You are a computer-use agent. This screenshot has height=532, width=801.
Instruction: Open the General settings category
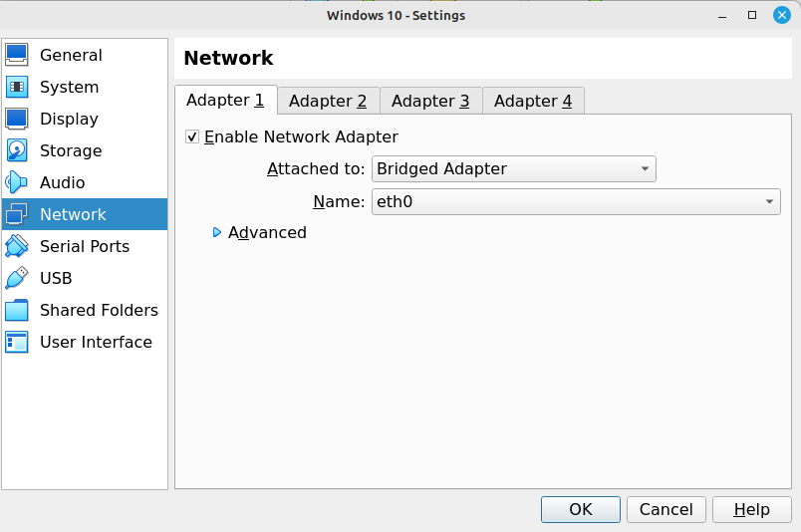tap(85, 55)
